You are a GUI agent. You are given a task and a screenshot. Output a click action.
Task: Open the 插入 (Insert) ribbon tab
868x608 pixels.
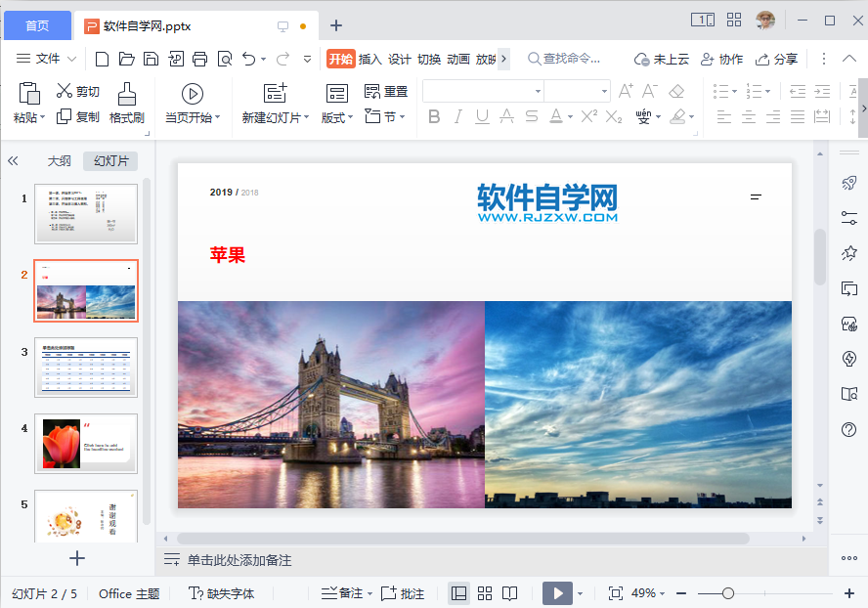370,59
